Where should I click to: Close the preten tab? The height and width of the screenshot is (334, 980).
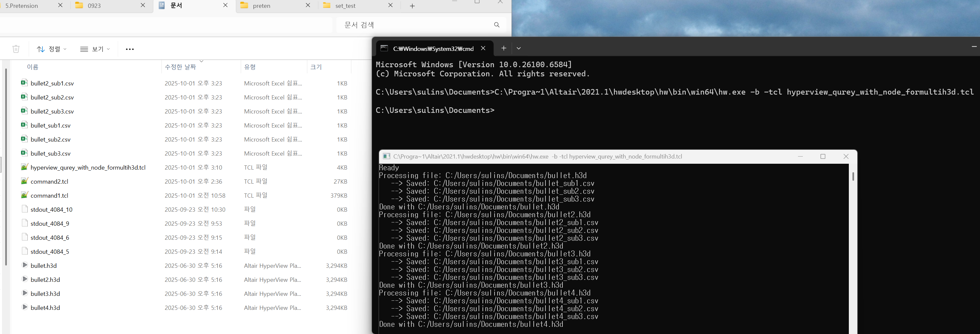click(x=308, y=5)
